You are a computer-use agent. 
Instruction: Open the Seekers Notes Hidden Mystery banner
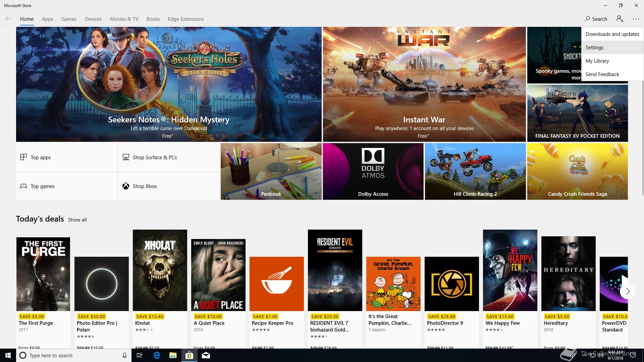point(169,84)
